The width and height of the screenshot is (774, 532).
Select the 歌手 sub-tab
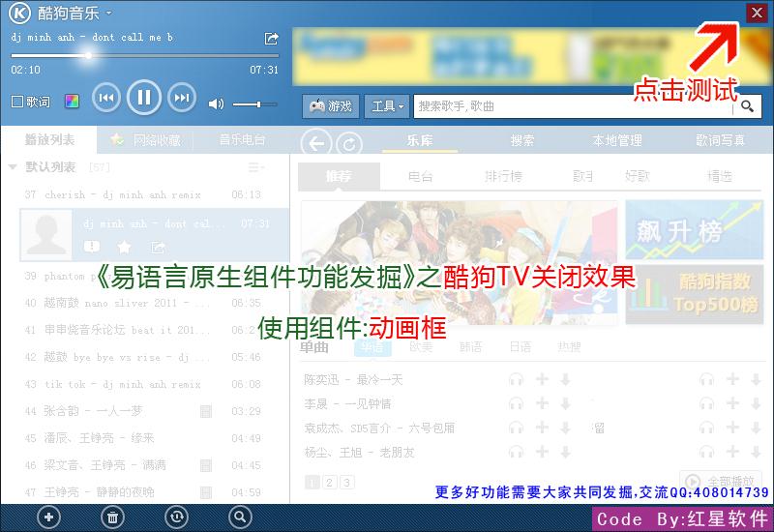582,176
